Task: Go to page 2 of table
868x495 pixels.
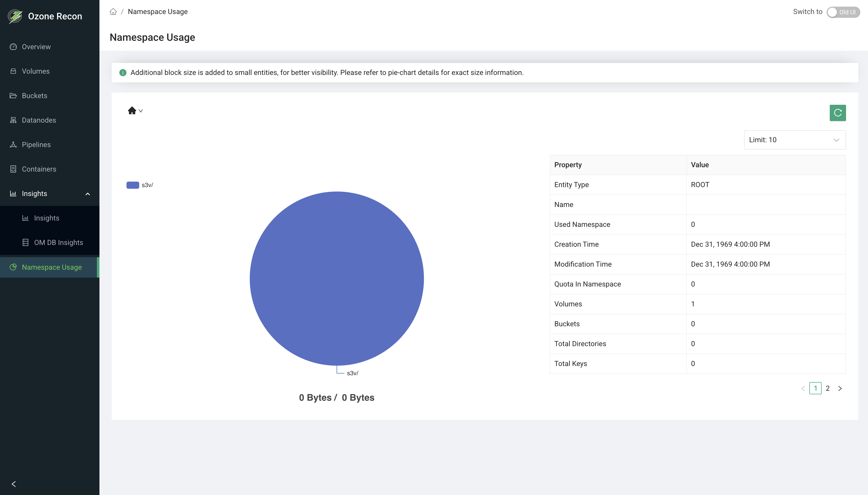Action: click(x=827, y=388)
